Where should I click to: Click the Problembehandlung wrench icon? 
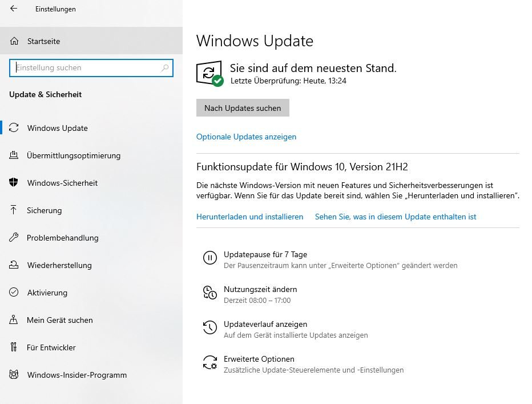[14, 237]
